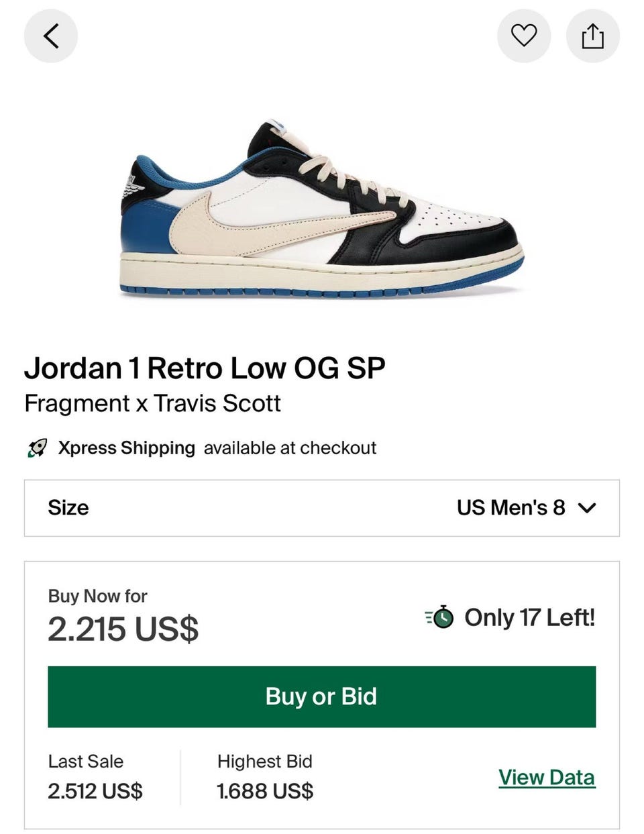The image size is (644, 834).
Task: Open the Fragment x Travis Scott shoe image
Action: 322,209
